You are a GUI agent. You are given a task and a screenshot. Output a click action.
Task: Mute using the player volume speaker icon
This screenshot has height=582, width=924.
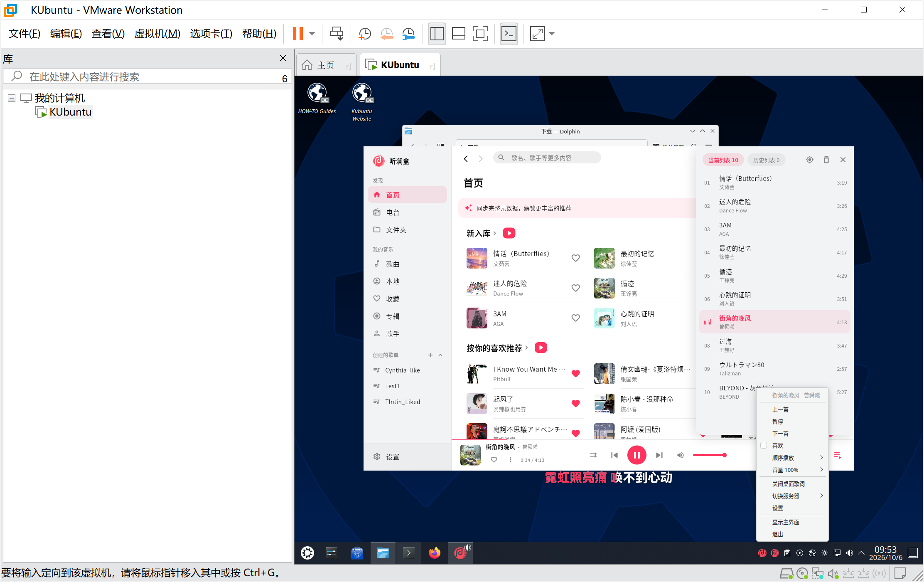point(680,455)
